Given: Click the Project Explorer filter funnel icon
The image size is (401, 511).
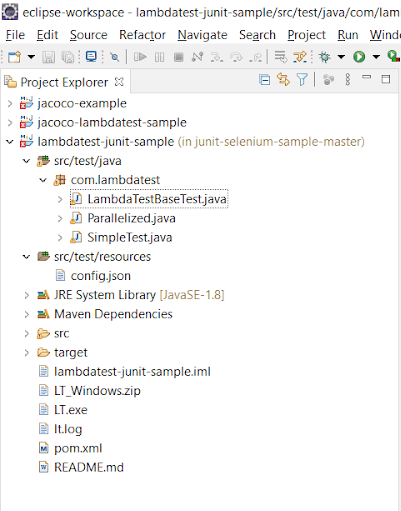Looking at the screenshot, I should tap(302, 80).
